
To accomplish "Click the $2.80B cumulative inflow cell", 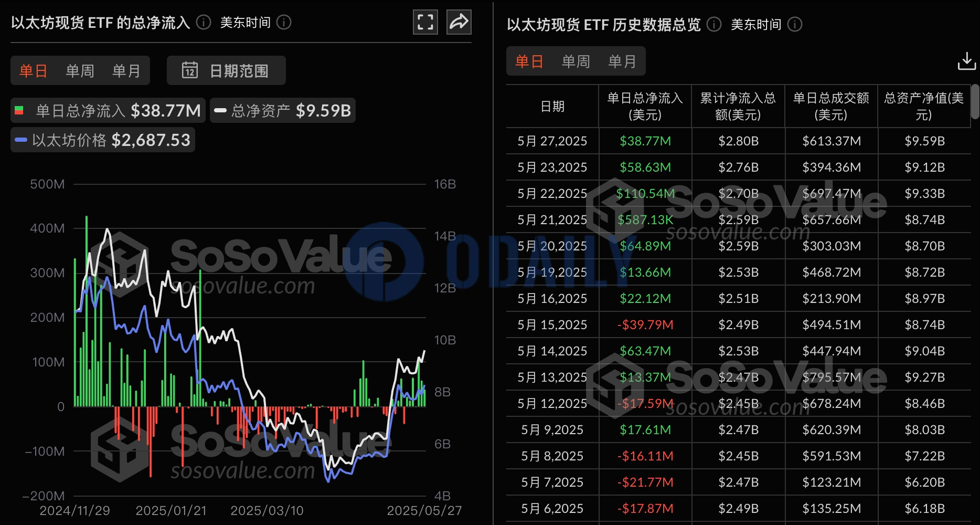I will [738, 141].
